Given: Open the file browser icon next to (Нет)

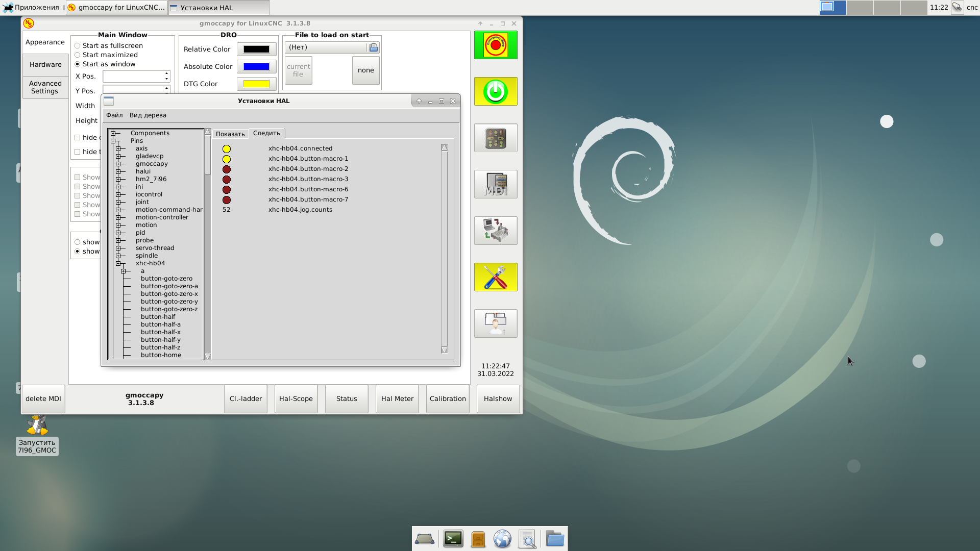Looking at the screenshot, I should coord(374,47).
